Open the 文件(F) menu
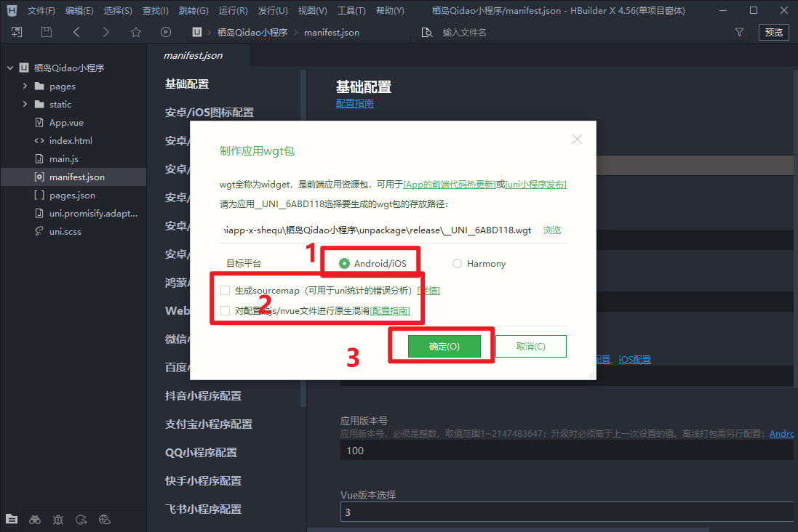 click(x=41, y=11)
